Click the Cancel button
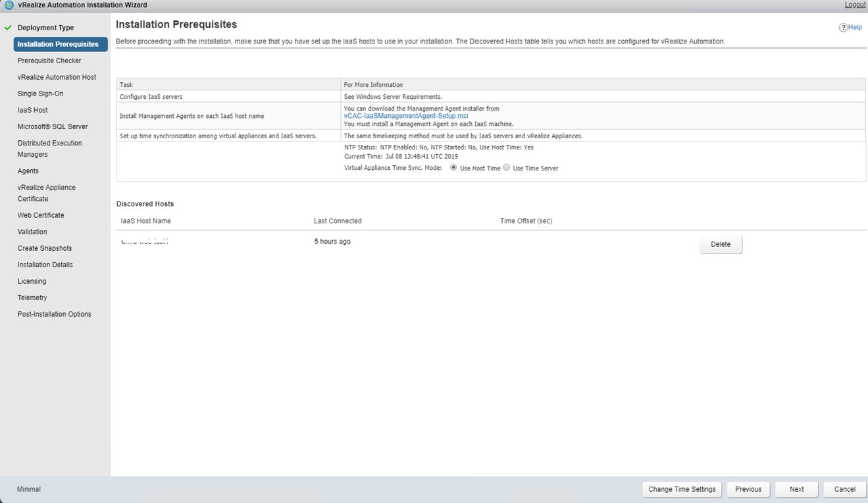Viewport: 868px width, 503px height. point(845,489)
